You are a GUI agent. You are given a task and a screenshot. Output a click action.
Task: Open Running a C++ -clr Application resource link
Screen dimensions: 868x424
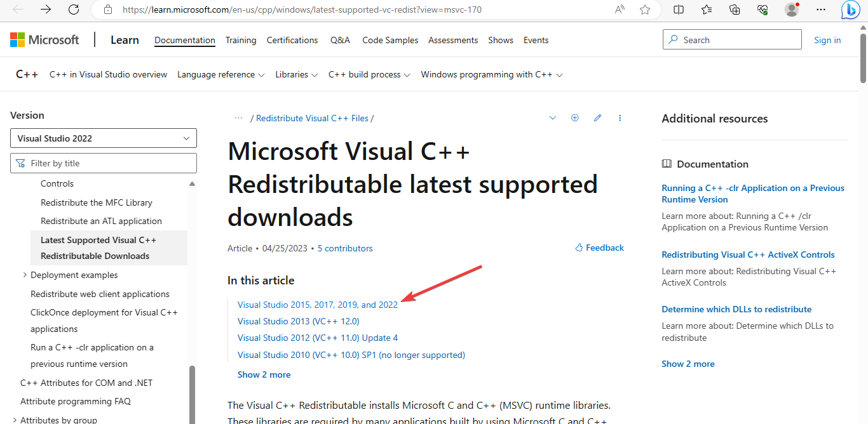pos(753,194)
